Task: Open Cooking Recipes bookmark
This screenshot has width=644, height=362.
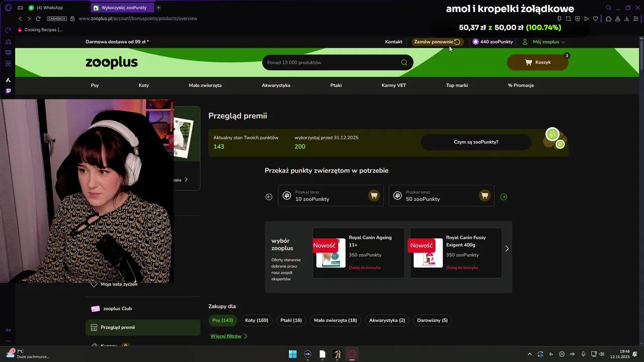Action: tap(40, 30)
